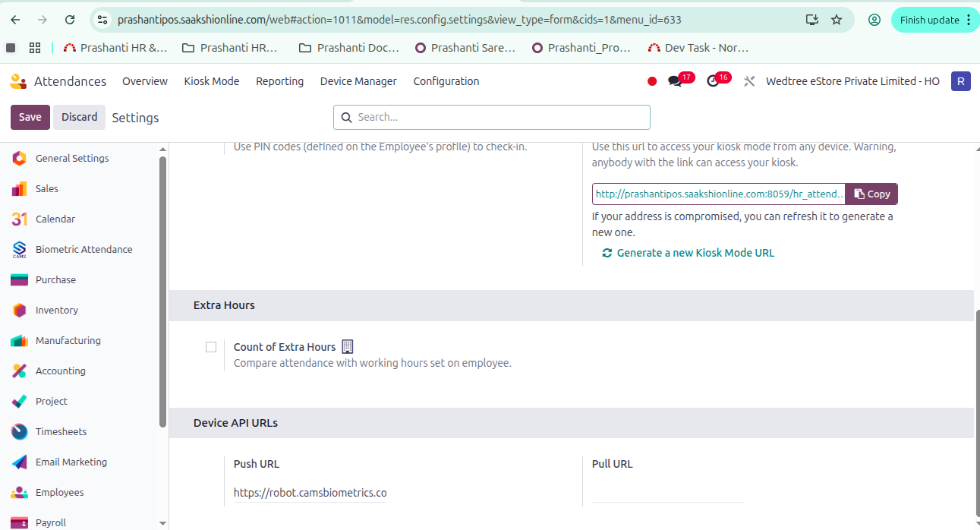
Task: Click the debug tools wrench icon
Action: [749, 81]
